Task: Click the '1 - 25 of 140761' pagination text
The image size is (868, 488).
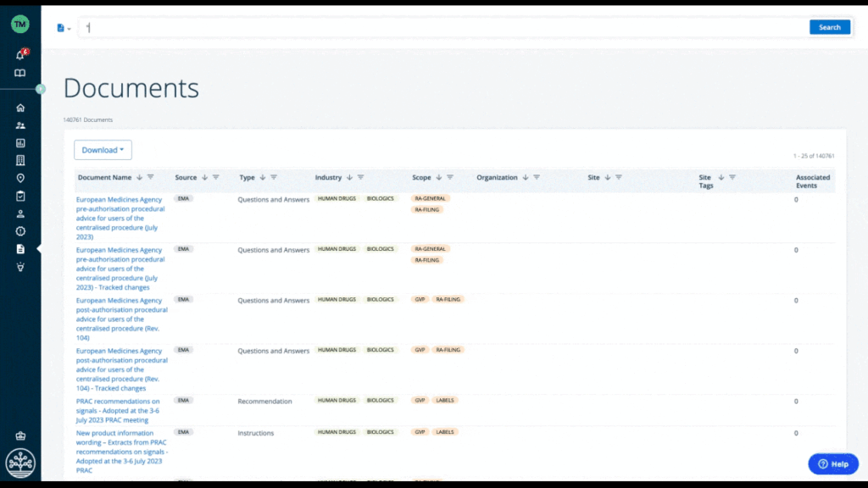Action: pyautogui.click(x=814, y=156)
